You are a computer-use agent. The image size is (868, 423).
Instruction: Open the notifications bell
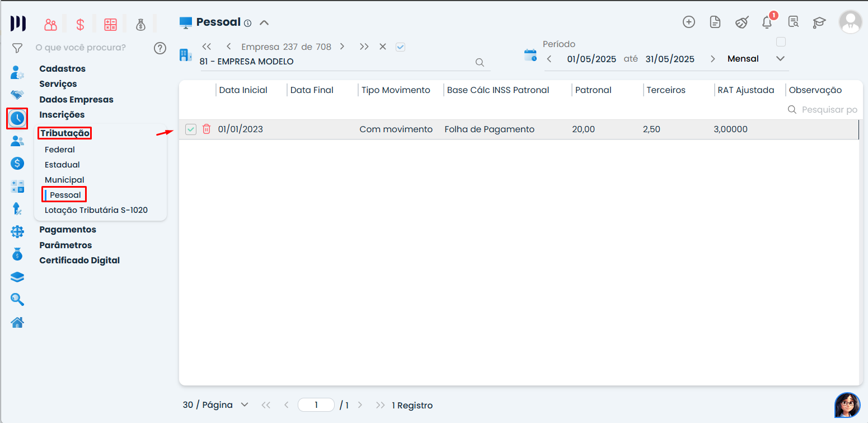click(767, 22)
